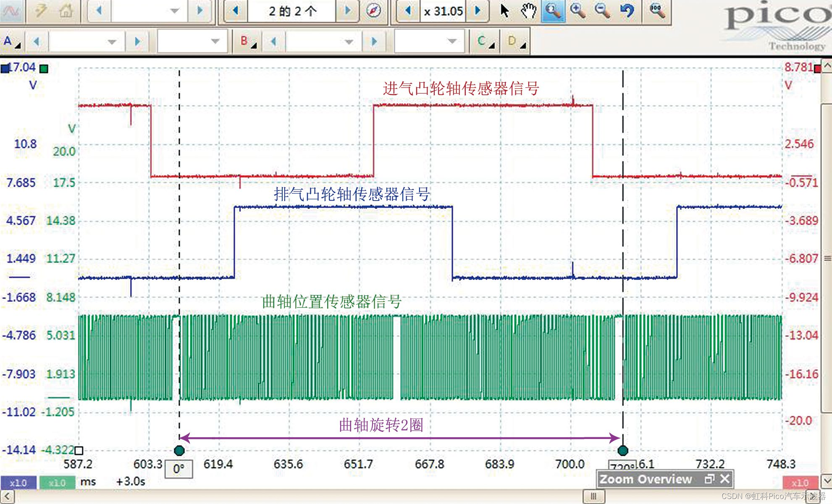Close the Zoom Overview panel

(x=725, y=479)
